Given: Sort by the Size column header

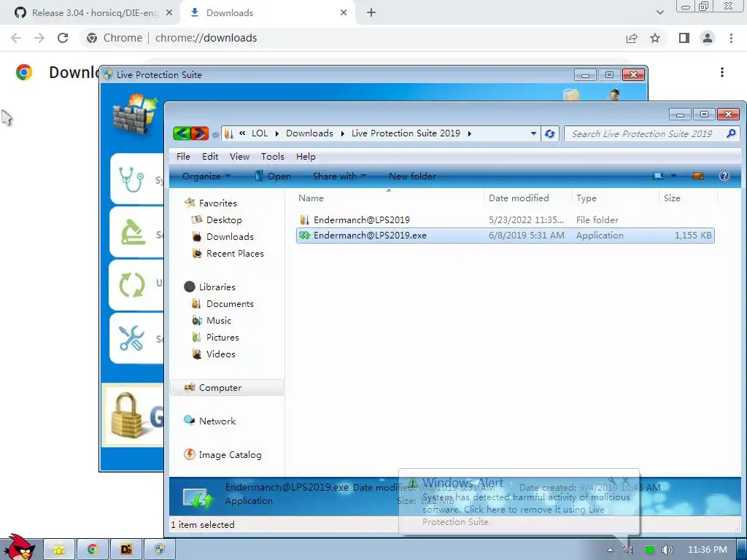Looking at the screenshot, I should (x=672, y=198).
